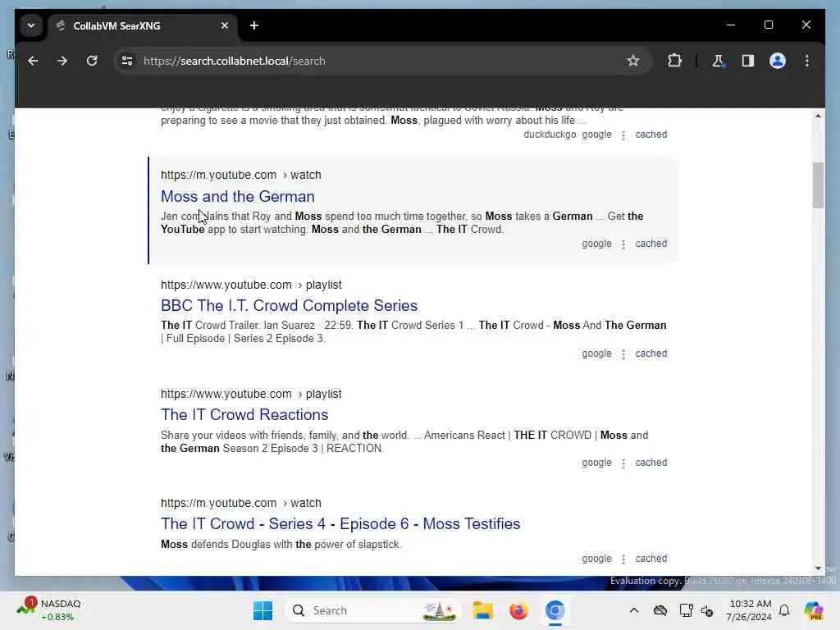The height and width of the screenshot is (630, 840).
Task: Open a new browser tab
Action: pyautogui.click(x=254, y=25)
